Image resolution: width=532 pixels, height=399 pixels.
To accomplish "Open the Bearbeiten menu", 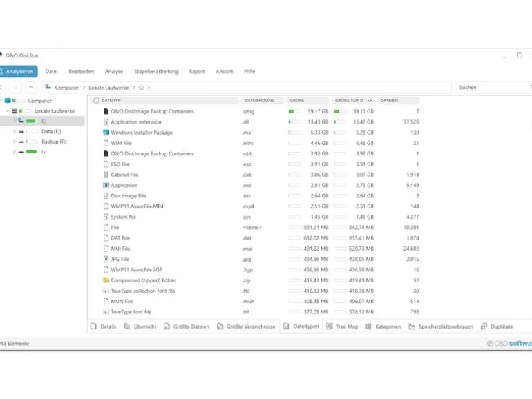I will tap(81, 71).
